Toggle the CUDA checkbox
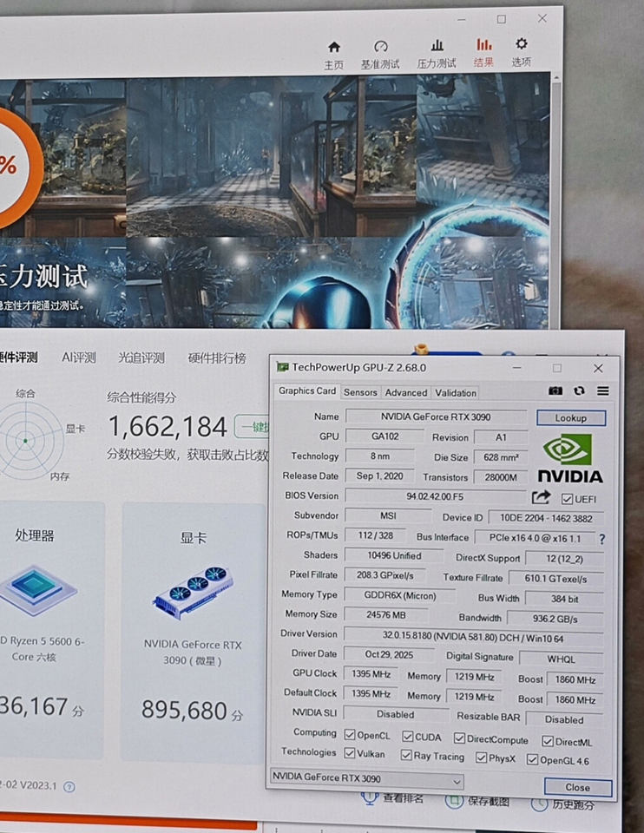 point(408,737)
